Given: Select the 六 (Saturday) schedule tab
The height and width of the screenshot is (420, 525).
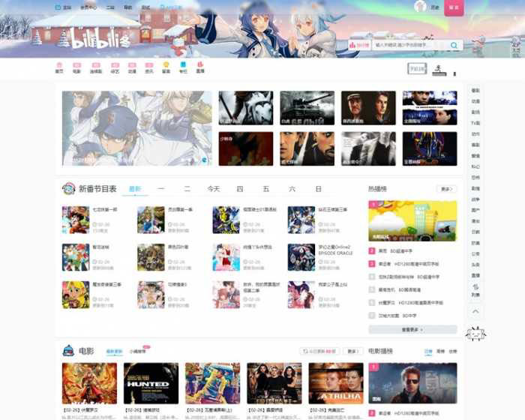Looking at the screenshot, I should 292,189.
